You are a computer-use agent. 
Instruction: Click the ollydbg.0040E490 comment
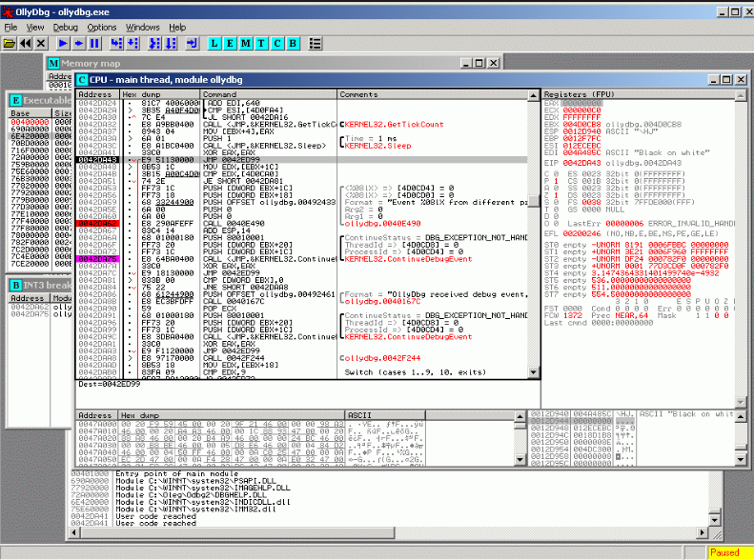coord(383,224)
